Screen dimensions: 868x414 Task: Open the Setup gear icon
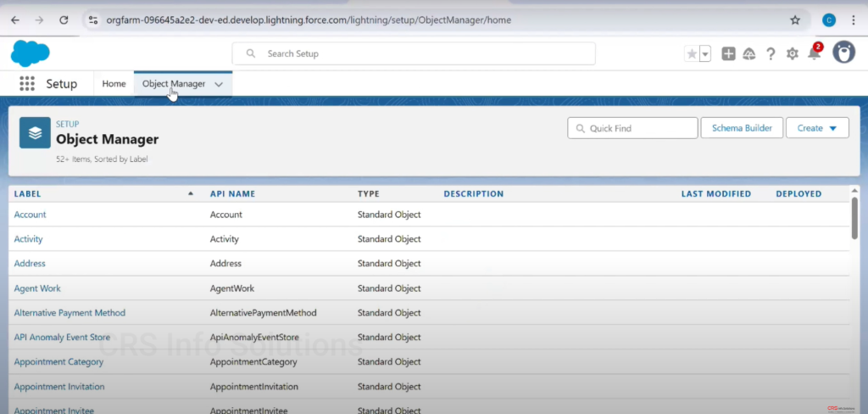[x=793, y=53]
